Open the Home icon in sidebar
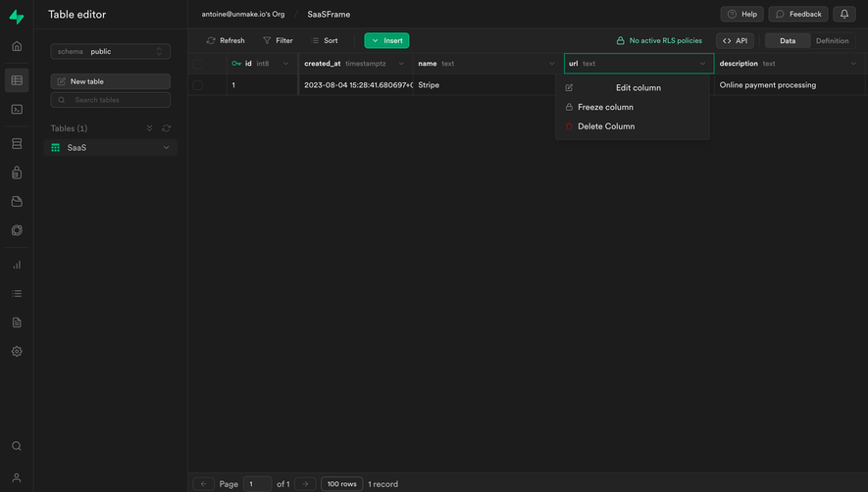The image size is (868, 492). [17, 46]
